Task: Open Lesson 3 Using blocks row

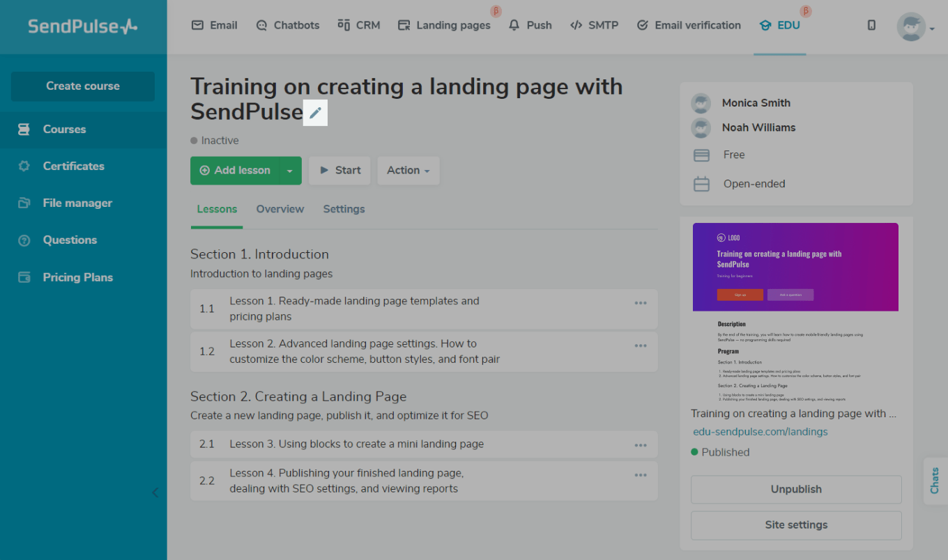Action: [424, 444]
